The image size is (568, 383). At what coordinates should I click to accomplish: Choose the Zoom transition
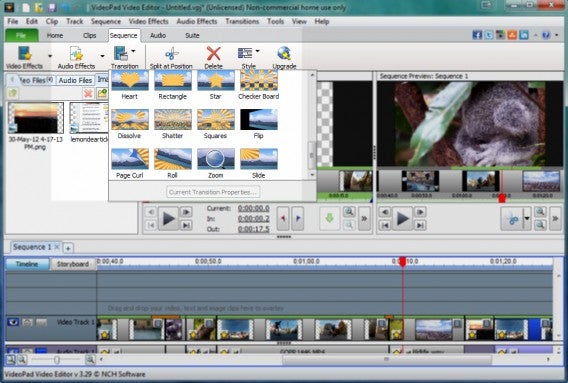216,163
